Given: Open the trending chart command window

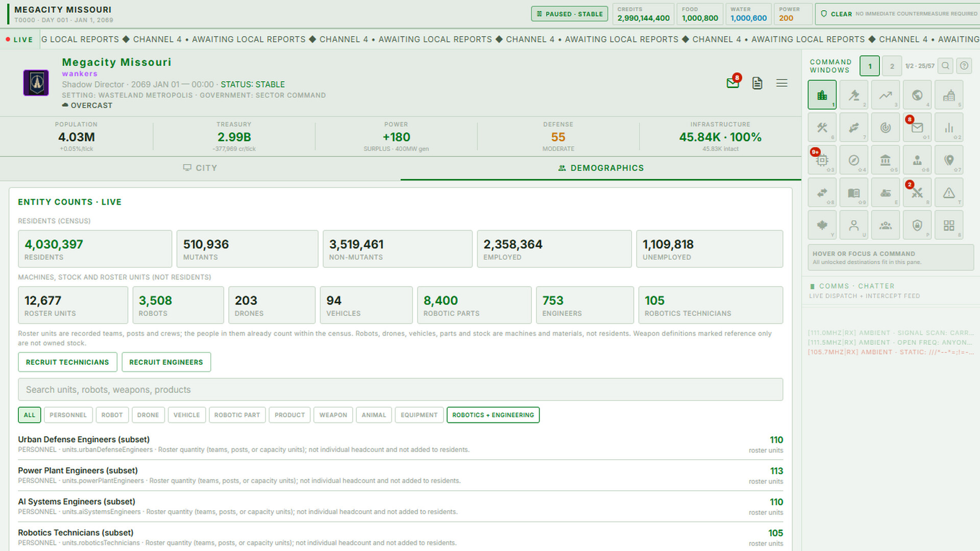Looking at the screenshot, I should 885,95.
